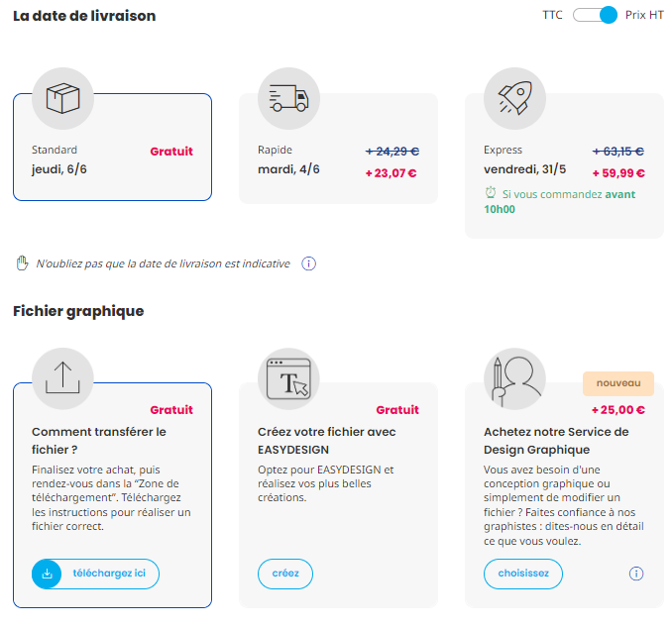
Task: Click the file upload arrow icon
Action: click(x=63, y=378)
